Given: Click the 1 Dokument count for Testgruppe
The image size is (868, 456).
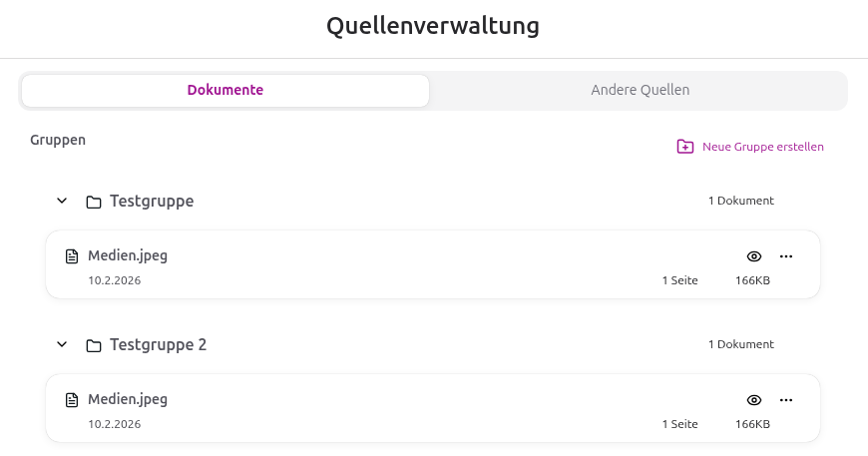Looking at the screenshot, I should (741, 201).
